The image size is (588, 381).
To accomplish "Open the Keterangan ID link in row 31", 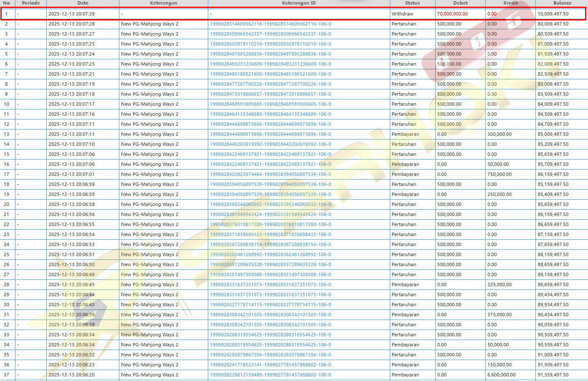I will pyautogui.click(x=270, y=315).
